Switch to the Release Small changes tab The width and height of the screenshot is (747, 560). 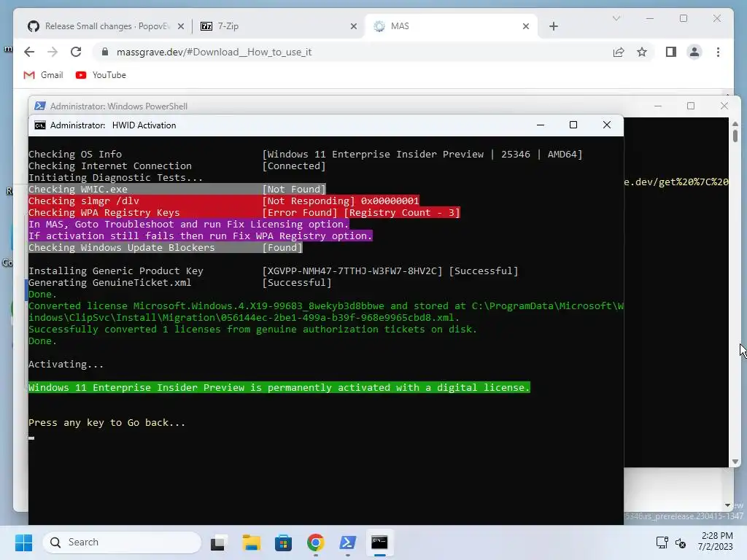(106, 26)
